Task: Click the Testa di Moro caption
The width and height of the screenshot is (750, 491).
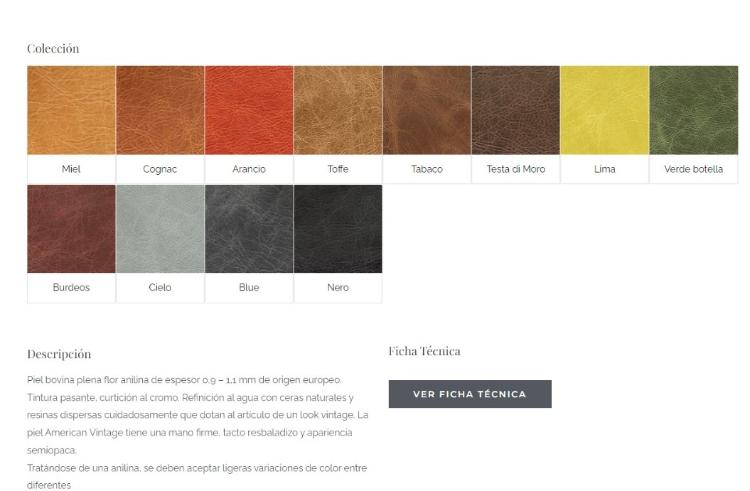Action: tap(516, 169)
